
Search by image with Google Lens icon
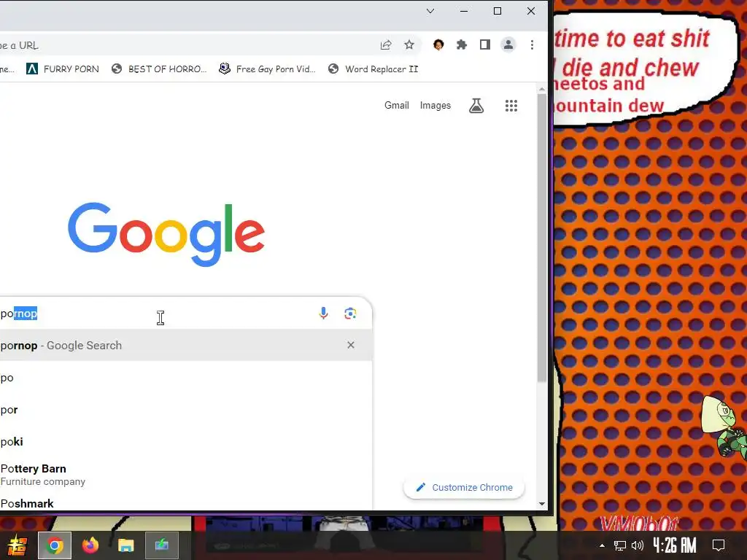(350, 314)
